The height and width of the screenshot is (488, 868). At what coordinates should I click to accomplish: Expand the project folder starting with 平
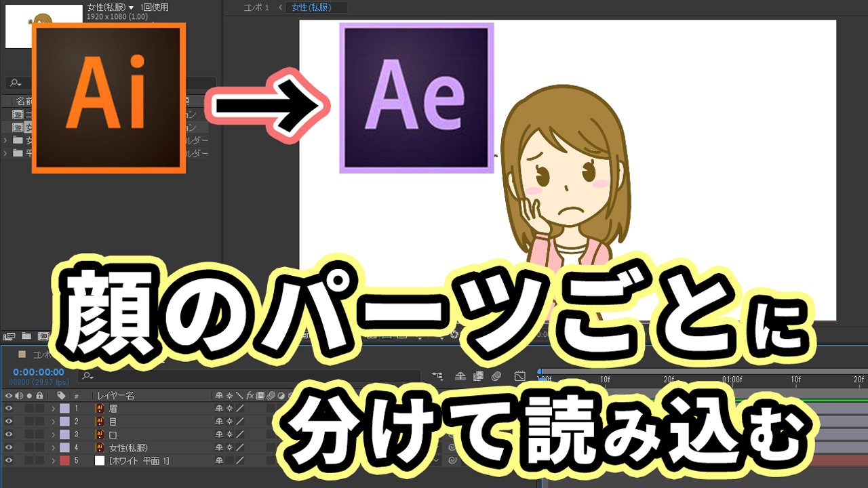point(5,153)
